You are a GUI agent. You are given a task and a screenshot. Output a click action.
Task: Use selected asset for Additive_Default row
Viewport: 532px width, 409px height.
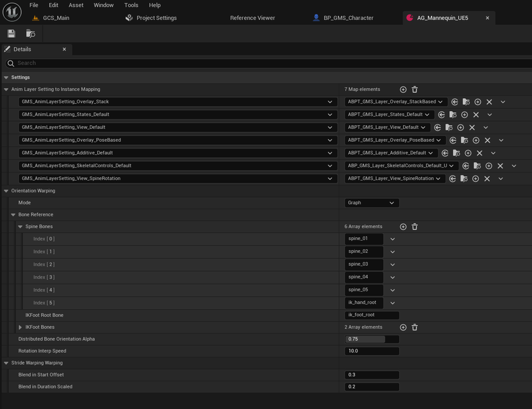click(x=445, y=153)
